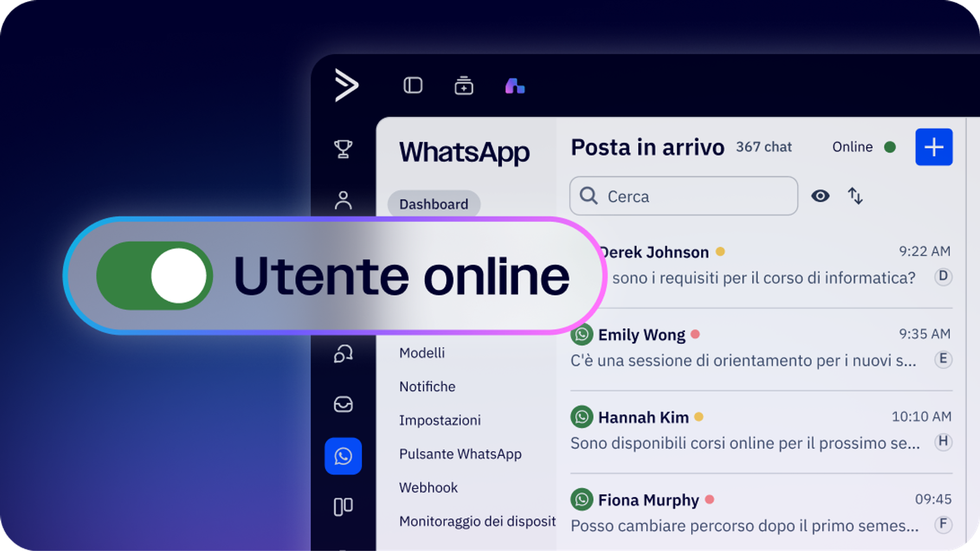The height and width of the screenshot is (551, 980).
Task: Click the blue plus new chat button
Action: 934,147
